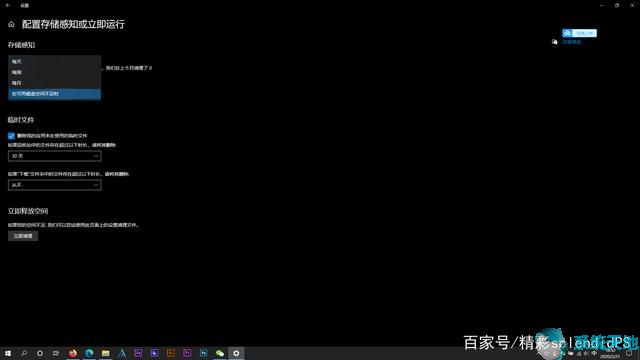Open Task View from the taskbar
The width and height of the screenshot is (640, 360).
(x=56, y=353)
